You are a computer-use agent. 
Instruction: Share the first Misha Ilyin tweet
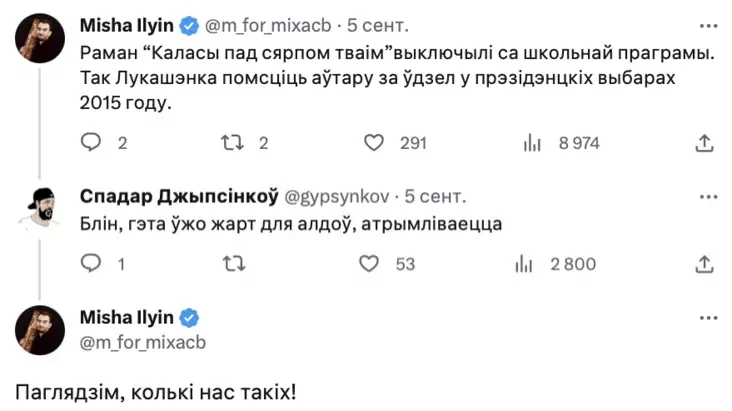[x=703, y=143]
